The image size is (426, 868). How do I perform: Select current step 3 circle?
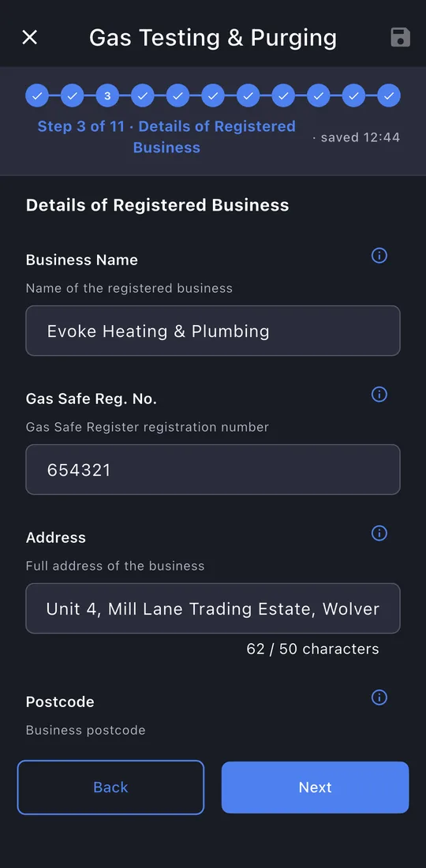tap(107, 95)
